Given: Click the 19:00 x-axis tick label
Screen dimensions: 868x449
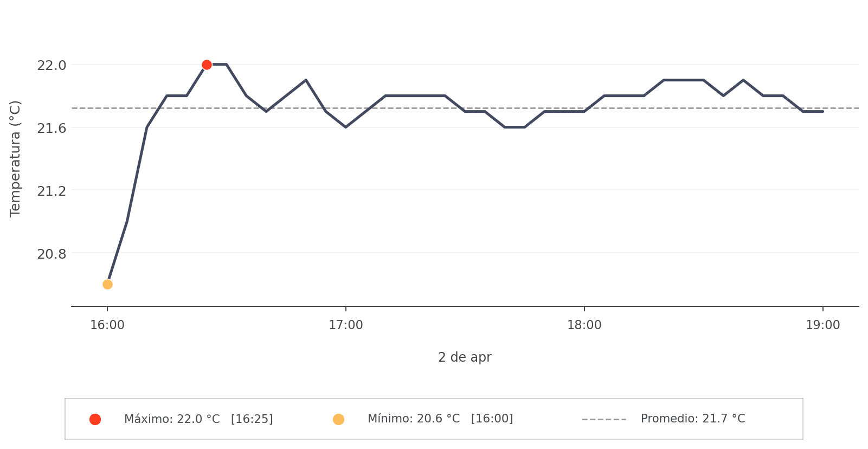Looking at the screenshot, I should click(822, 325).
